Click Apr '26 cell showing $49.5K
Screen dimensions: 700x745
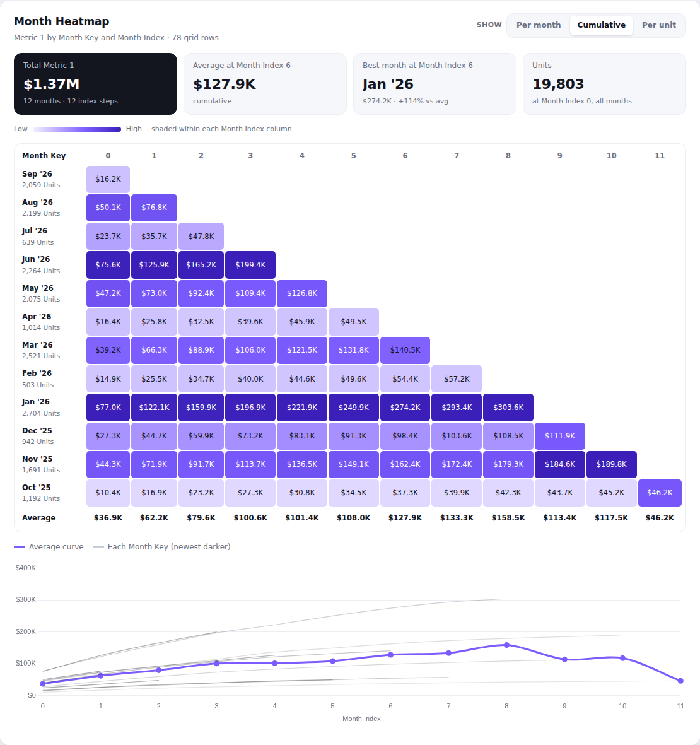(354, 322)
